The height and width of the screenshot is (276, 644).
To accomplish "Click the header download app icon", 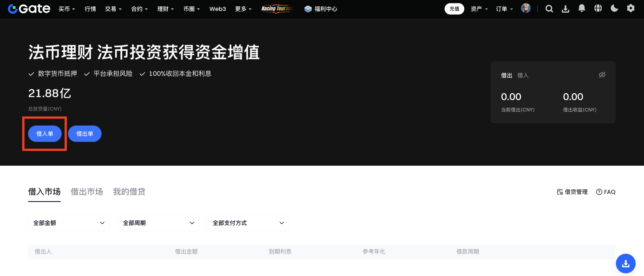I will tap(566, 9).
